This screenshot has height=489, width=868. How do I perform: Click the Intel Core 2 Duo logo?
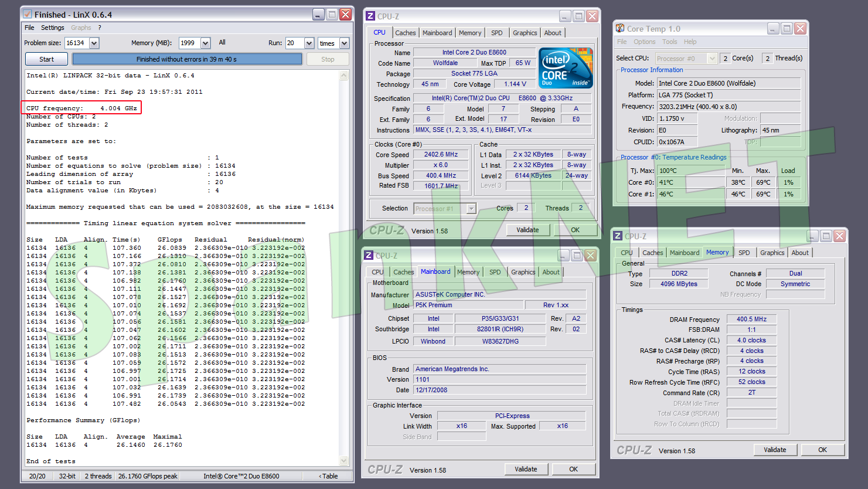(566, 68)
